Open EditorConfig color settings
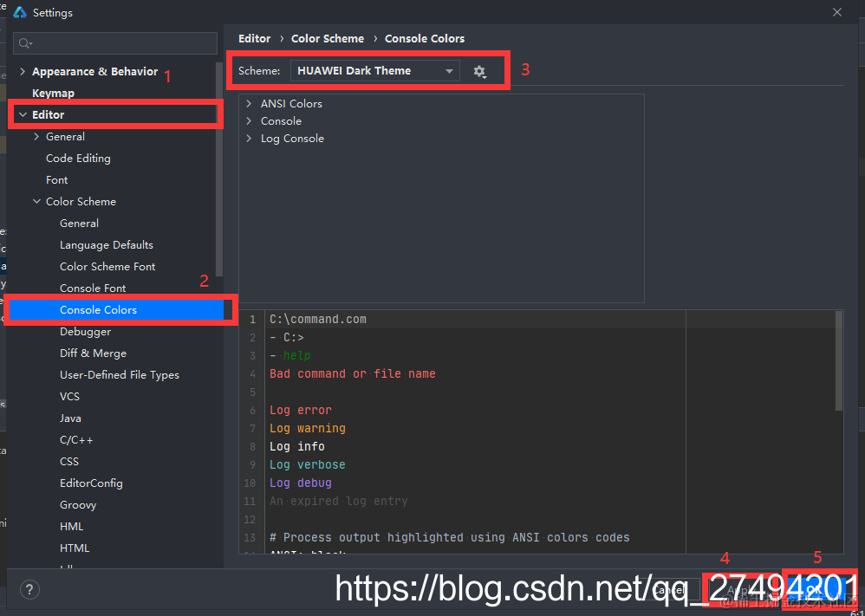 pyautogui.click(x=91, y=483)
